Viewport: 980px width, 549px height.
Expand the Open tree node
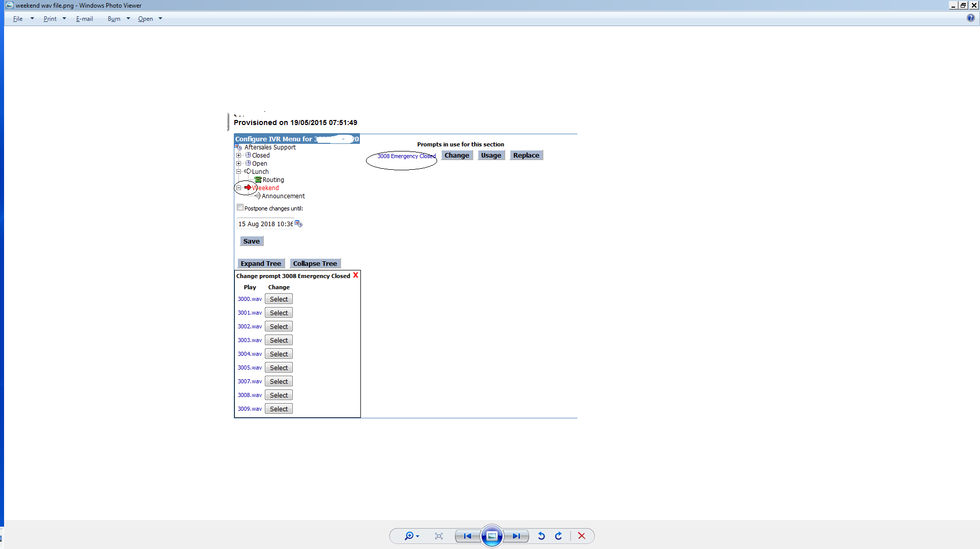click(238, 164)
